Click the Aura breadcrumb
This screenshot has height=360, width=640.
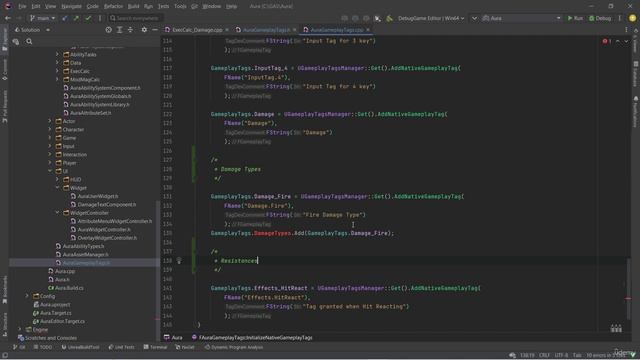[173, 338]
